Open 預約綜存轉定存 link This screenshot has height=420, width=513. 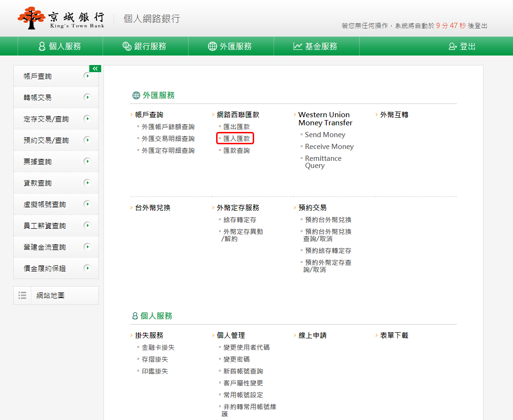click(328, 251)
